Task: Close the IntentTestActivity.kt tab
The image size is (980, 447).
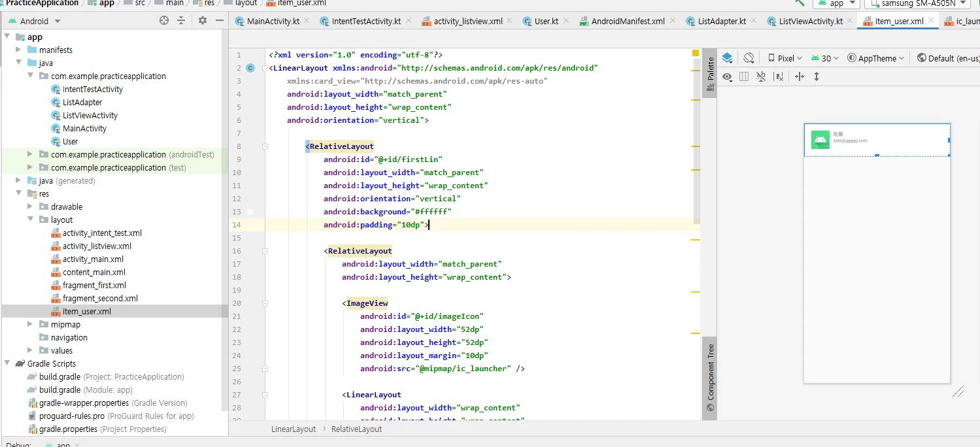Action: [409, 21]
